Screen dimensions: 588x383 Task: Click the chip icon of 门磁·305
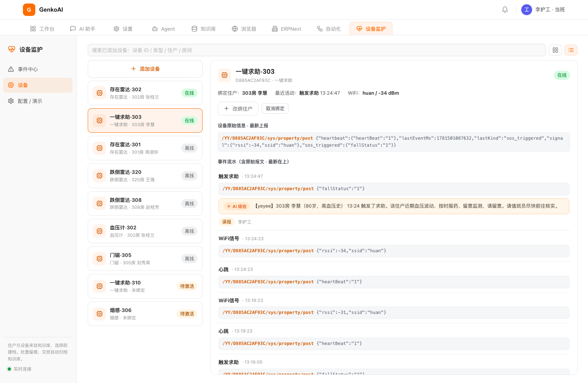(x=99, y=258)
